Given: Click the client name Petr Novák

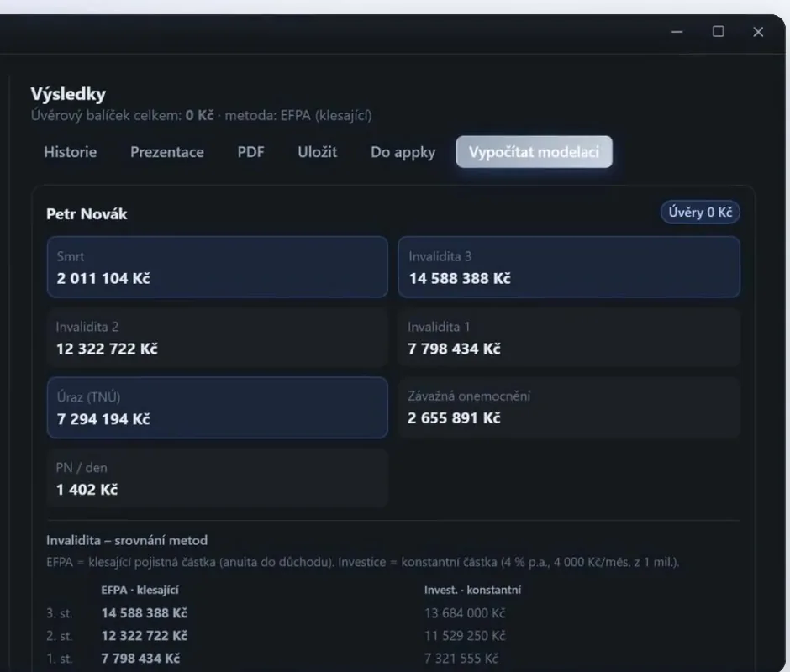Looking at the screenshot, I should tap(87, 214).
